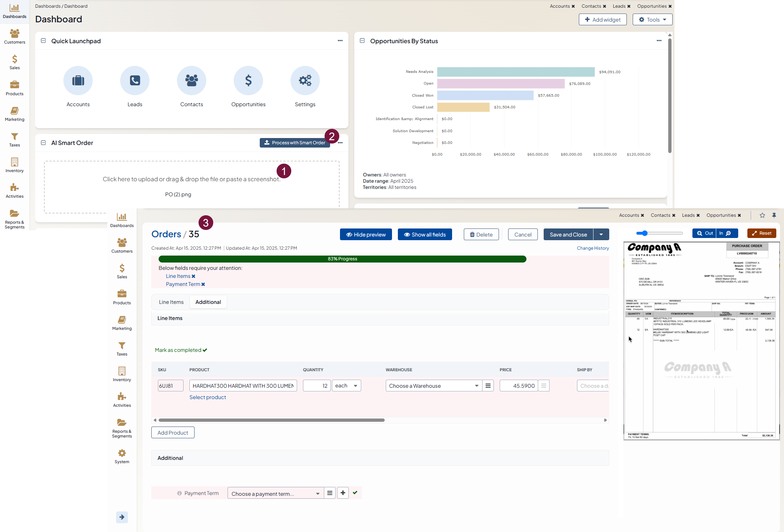This screenshot has height=532, width=784.
Task: Expand the payment term dropdown
Action: [275, 494]
